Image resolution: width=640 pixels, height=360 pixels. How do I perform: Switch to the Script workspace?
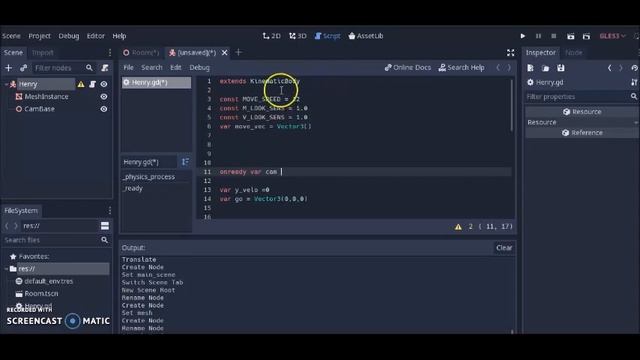pos(327,36)
